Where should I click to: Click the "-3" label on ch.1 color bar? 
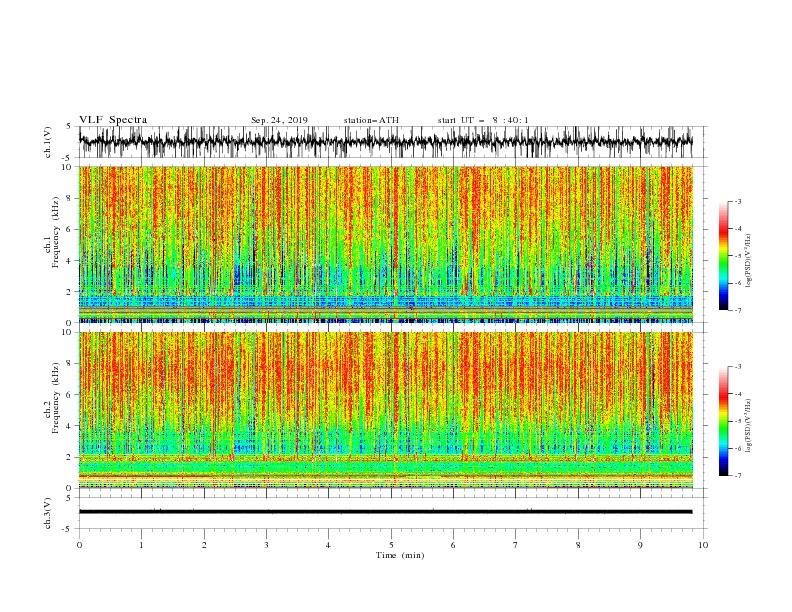coord(737,201)
